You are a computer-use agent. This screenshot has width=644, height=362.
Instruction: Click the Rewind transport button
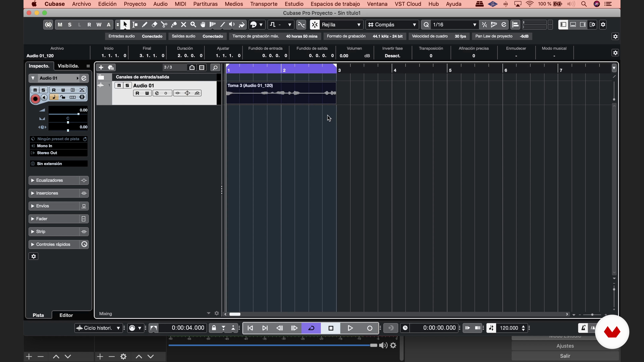point(280,328)
